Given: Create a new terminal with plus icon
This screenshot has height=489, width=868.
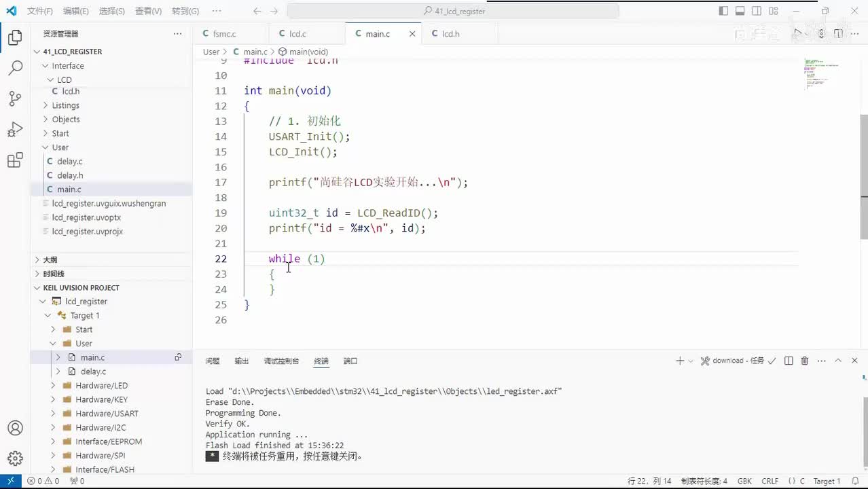Looking at the screenshot, I should (679, 361).
